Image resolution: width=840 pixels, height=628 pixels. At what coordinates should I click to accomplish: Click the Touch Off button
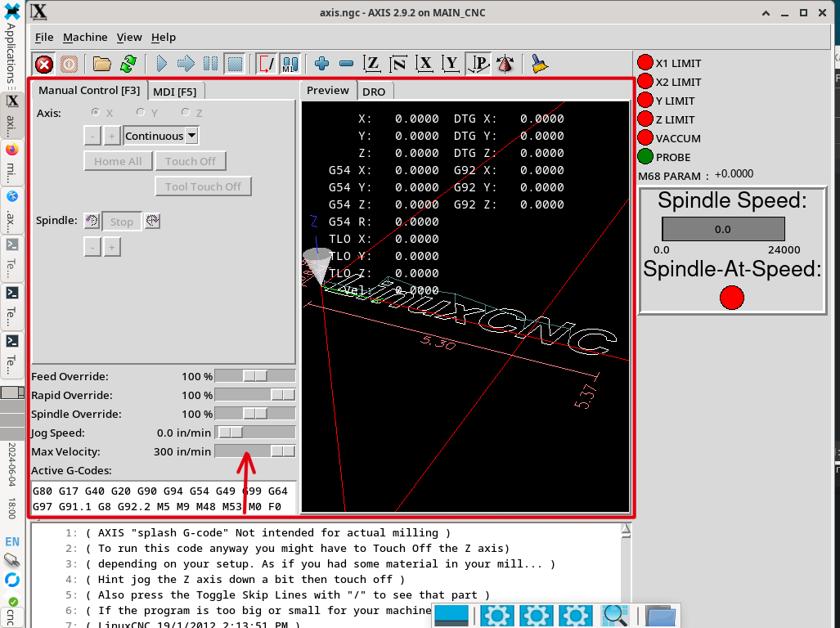pos(191,161)
